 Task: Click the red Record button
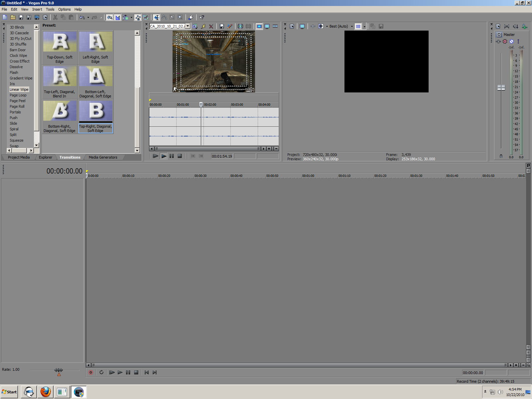click(90, 372)
